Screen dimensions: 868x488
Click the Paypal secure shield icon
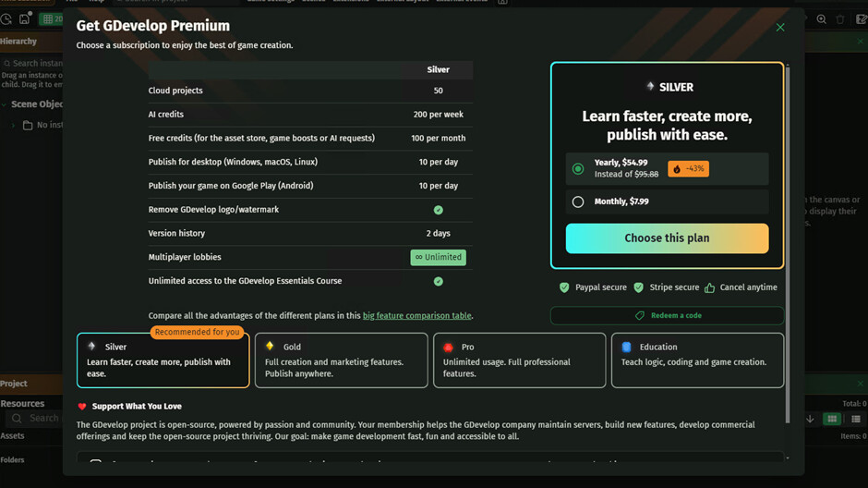(564, 287)
